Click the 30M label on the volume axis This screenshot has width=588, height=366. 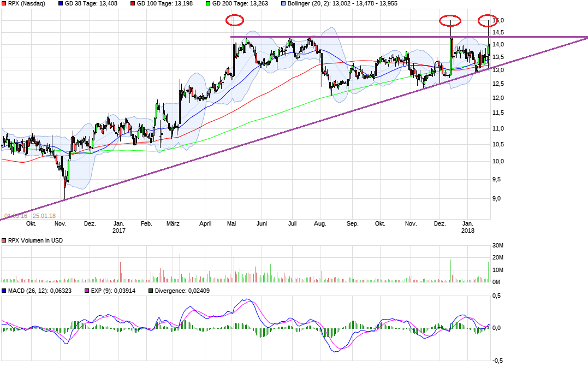point(497,244)
